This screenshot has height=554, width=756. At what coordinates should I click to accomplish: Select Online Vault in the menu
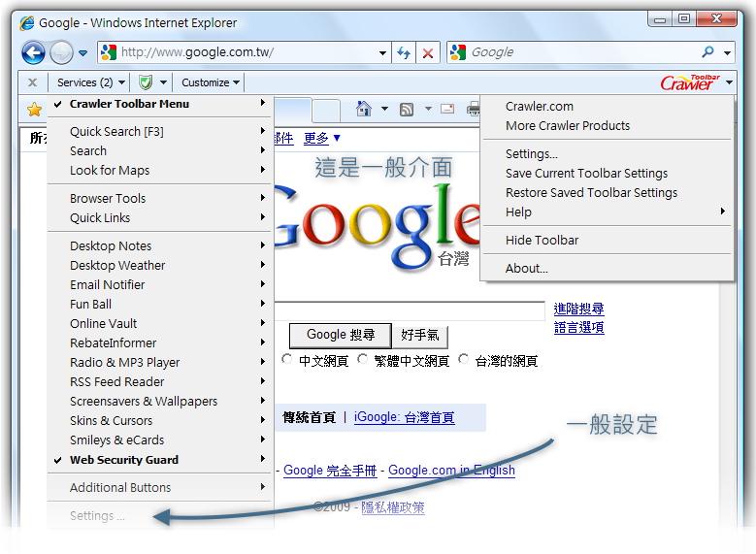(x=160, y=323)
